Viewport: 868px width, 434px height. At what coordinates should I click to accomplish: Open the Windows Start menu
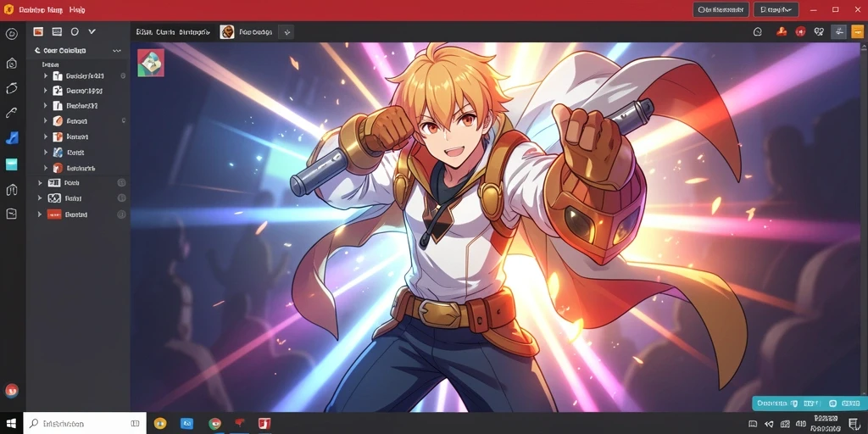click(12, 424)
